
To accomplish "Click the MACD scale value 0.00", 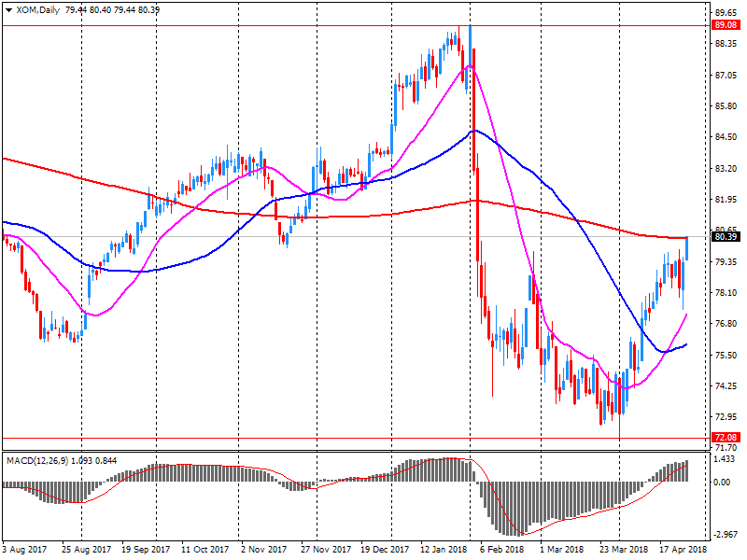I will click(722, 482).
